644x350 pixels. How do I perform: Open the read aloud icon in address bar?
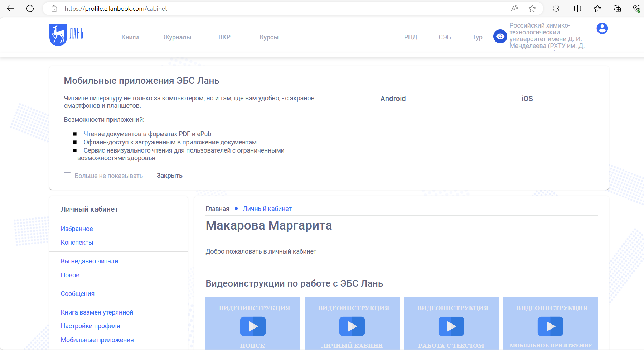click(514, 9)
